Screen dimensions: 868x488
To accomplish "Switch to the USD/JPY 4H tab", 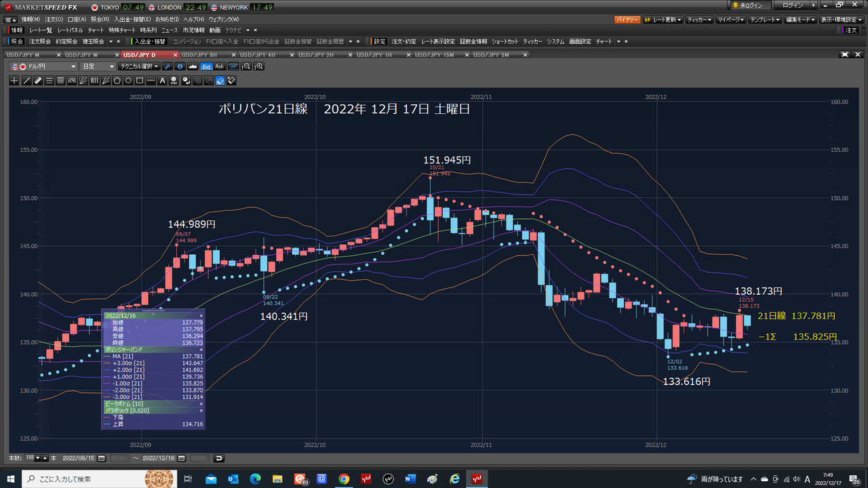I will [261, 54].
